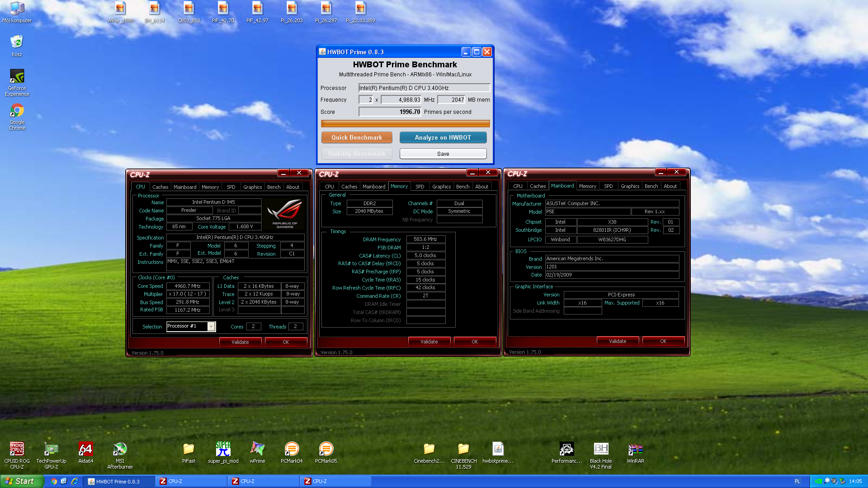Switch to Caches tab in left CPU-Z

pyautogui.click(x=160, y=187)
